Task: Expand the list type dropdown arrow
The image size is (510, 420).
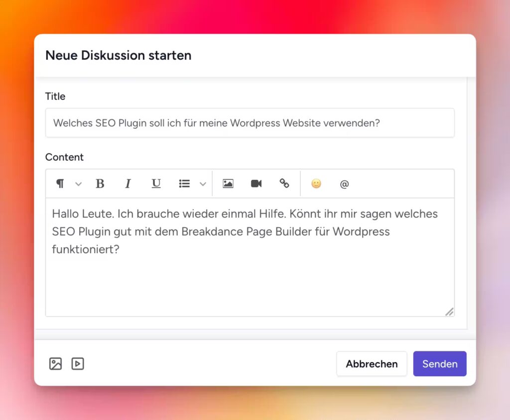Action: [x=203, y=184]
